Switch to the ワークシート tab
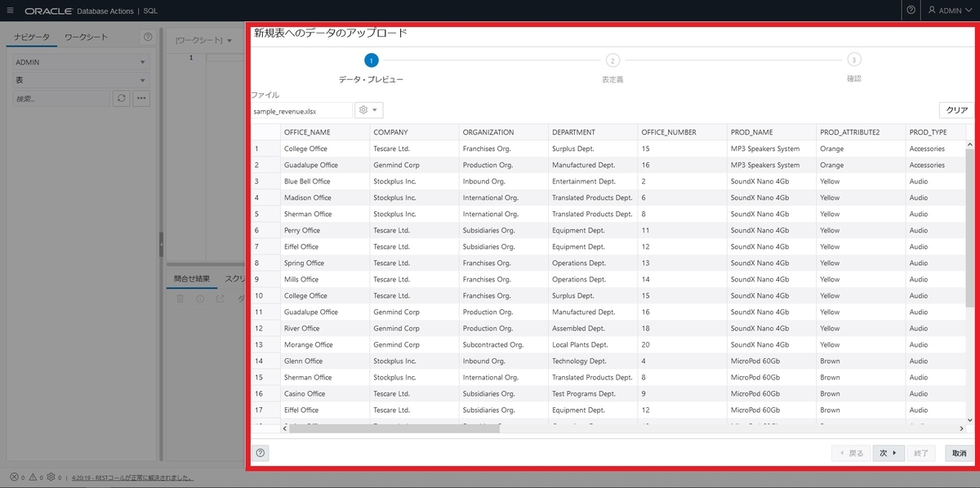The width and height of the screenshot is (980, 488). click(x=86, y=37)
